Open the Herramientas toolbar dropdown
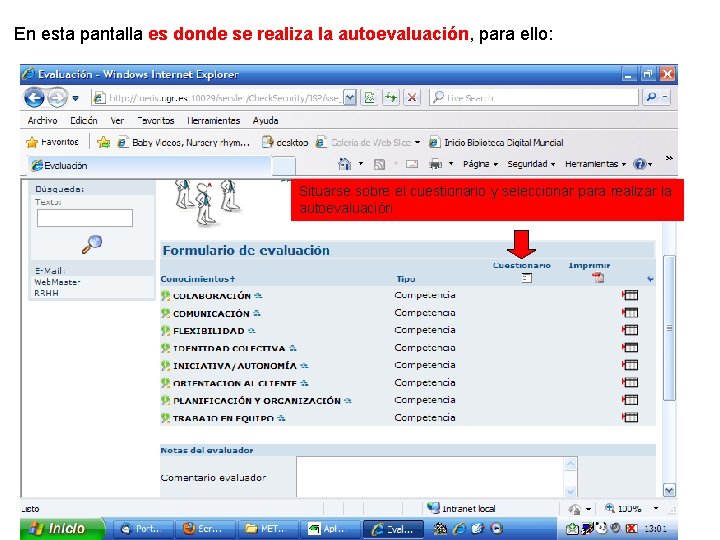Screen dimensions: 720x540 point(596,164)
